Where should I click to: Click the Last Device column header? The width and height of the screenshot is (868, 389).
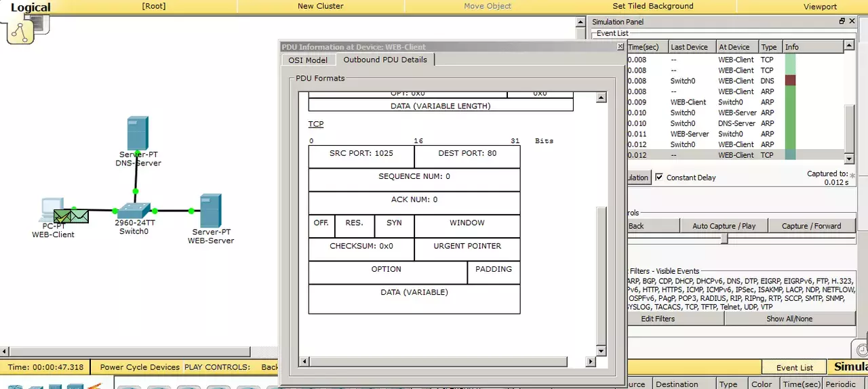pyautogui.click(x=692, y=47)
